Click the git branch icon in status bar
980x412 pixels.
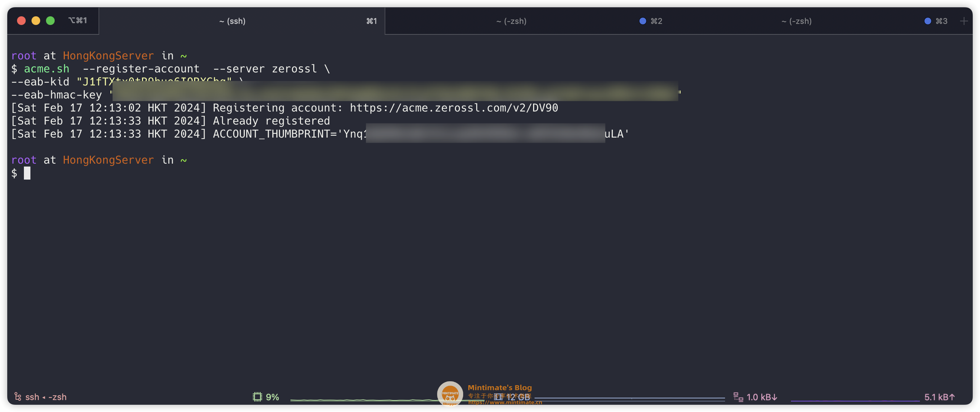tap(17, 396)
